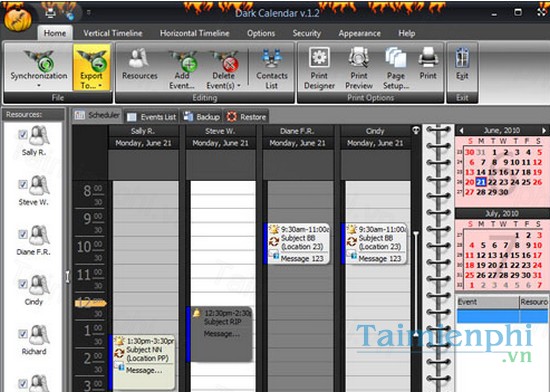Viewport: 550px width, 392px height.
Task: Open Sally's 1:30pm Subject NN event
Action: point(143,361)
